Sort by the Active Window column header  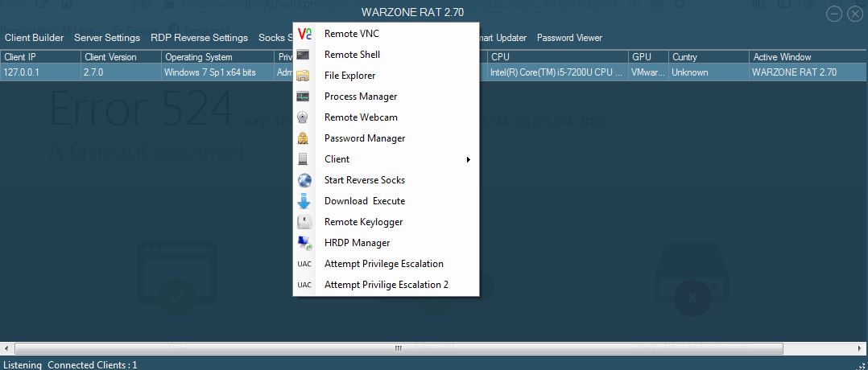coord(808,57)
